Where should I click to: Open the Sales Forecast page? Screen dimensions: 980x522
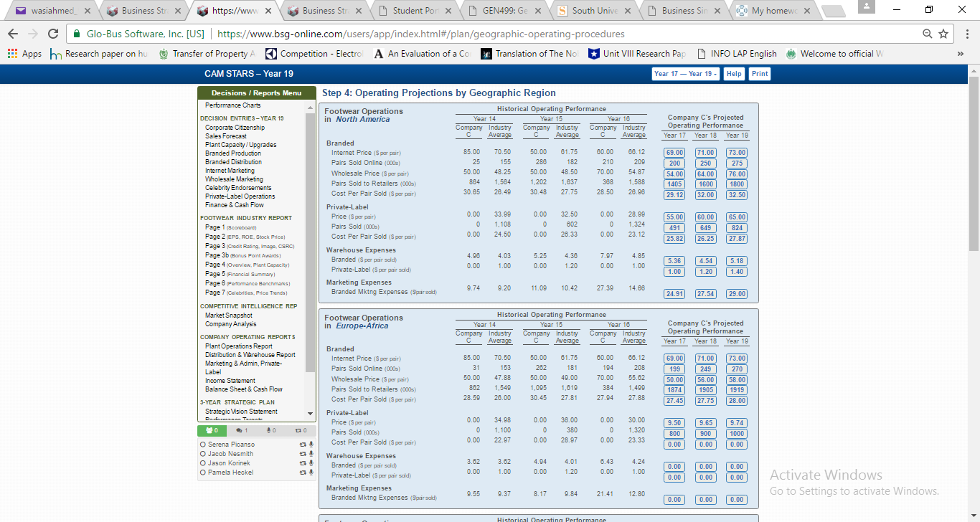pyautogui.click(x=227, y=136)
